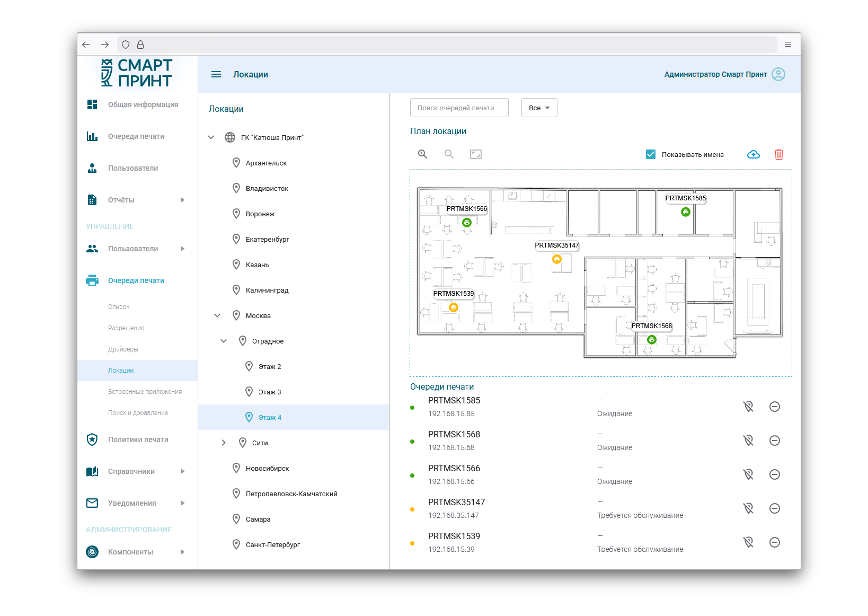Click the Поиск очередей печати search field

(459, 108)
